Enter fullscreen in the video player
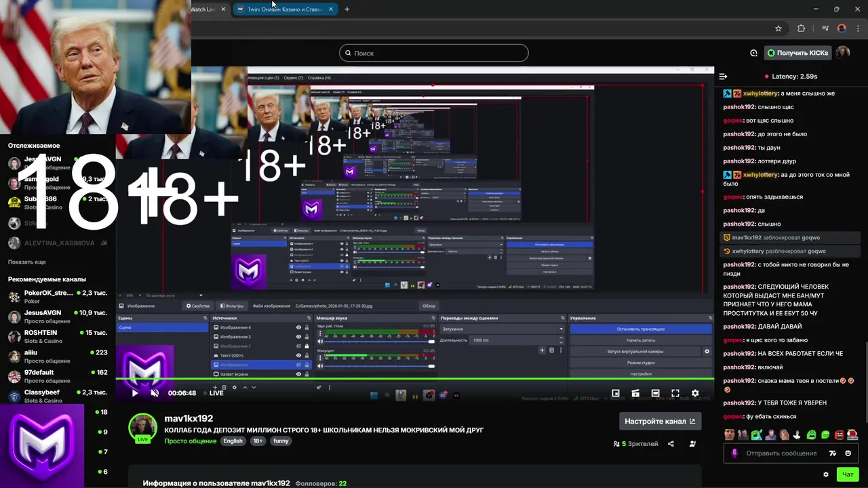868x488 pixels. coord(675,393)
